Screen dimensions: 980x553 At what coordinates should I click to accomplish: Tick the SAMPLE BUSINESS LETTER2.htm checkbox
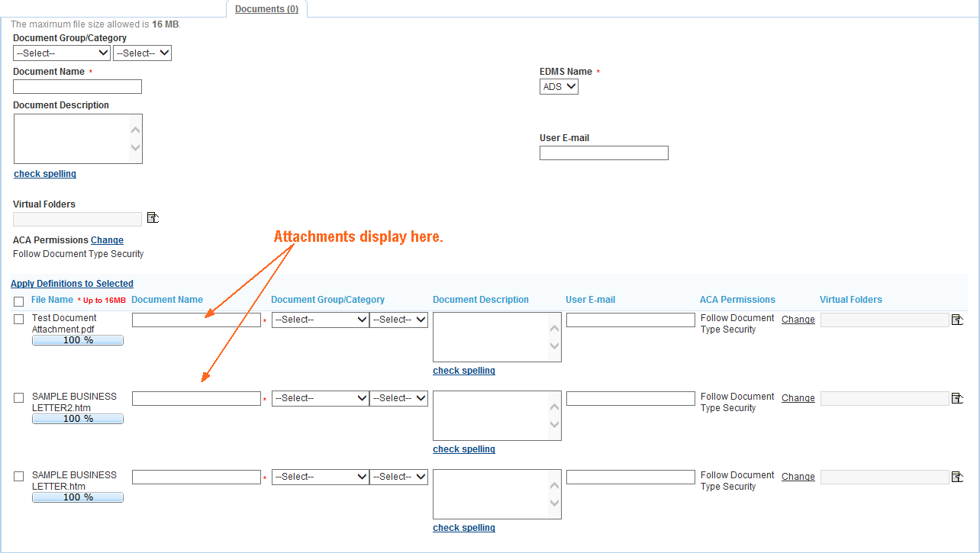19,398
